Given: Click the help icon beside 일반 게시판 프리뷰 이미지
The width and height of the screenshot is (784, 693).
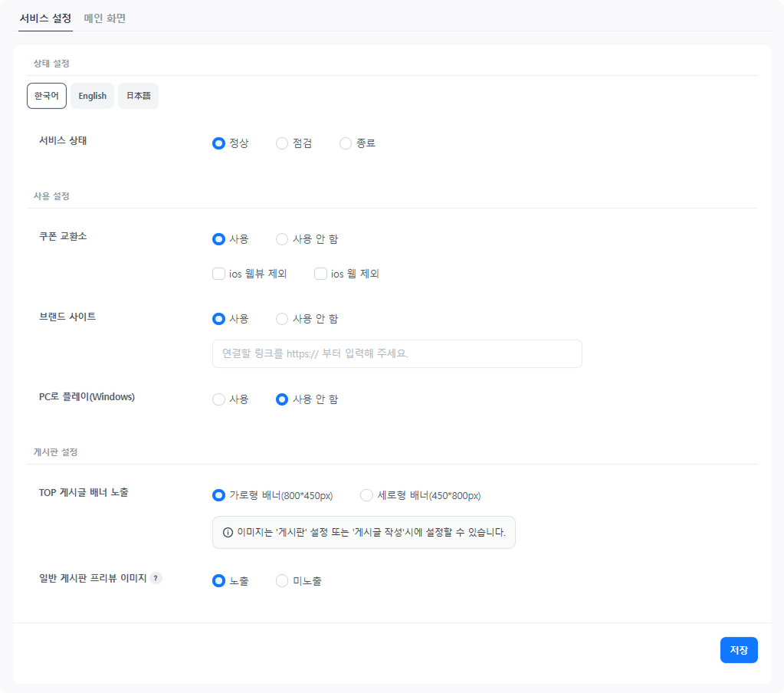Looking at the screenshot, I should point(156,578).
